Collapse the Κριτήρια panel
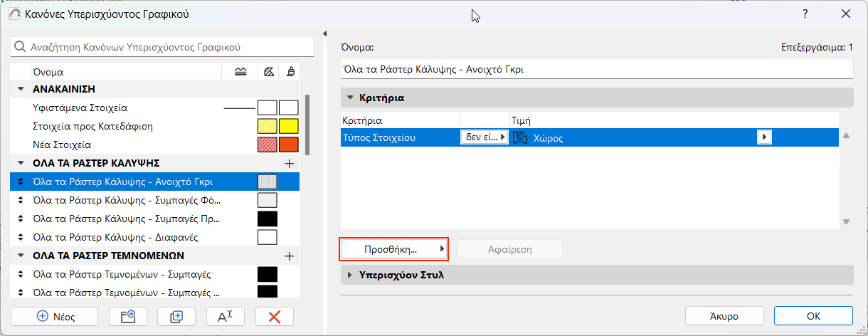Viewport: 868px width, 336px height. (x=351, y=98)
